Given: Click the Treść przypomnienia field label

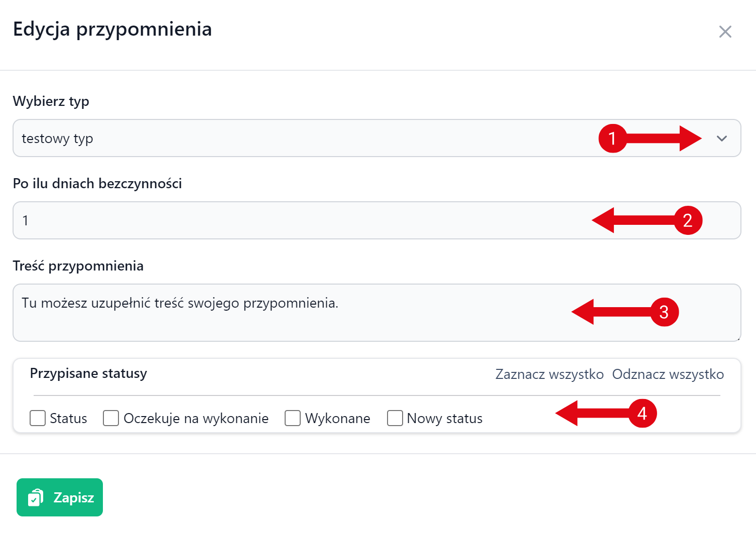Looking at the screenshot, I should tap(78, 266).
